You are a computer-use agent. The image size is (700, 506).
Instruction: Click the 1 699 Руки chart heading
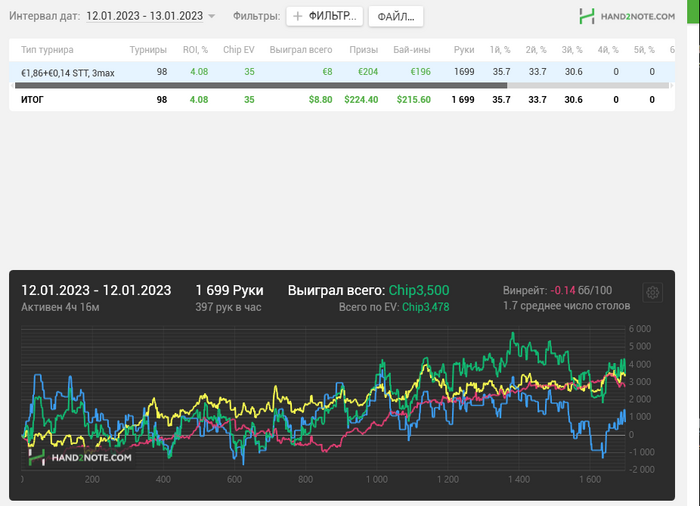click(x=229, y=290)
